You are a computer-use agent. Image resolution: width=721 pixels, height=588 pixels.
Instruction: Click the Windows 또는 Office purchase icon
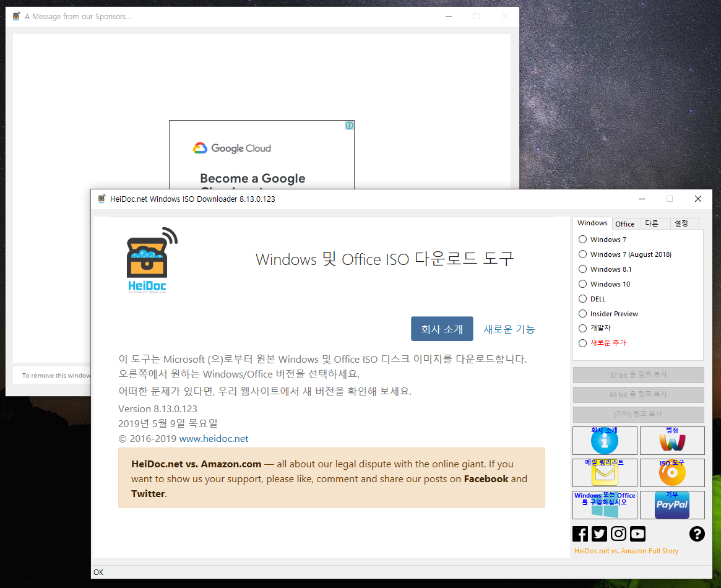point(605,505)
